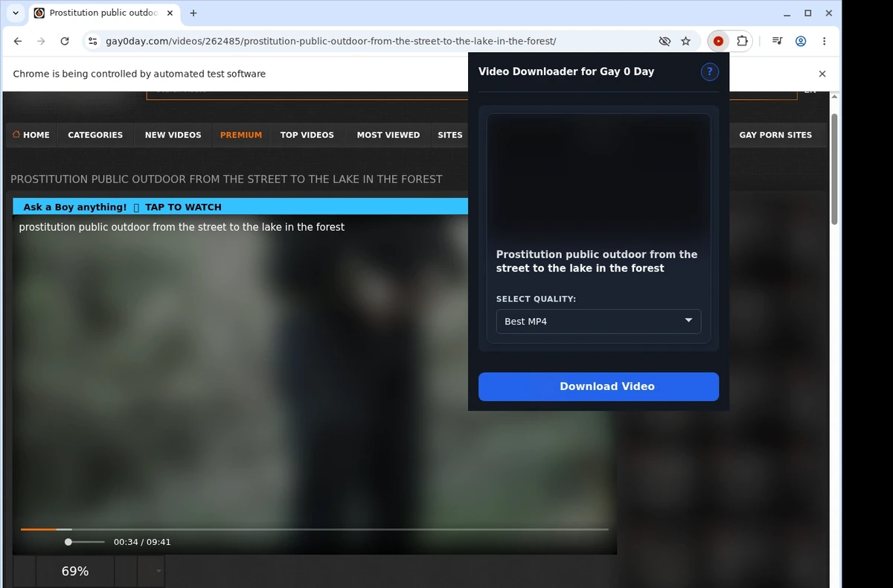Open the PREMIUM menu item
The height and width of the screenshot is (588, 893).
click(x=241, y=135)
